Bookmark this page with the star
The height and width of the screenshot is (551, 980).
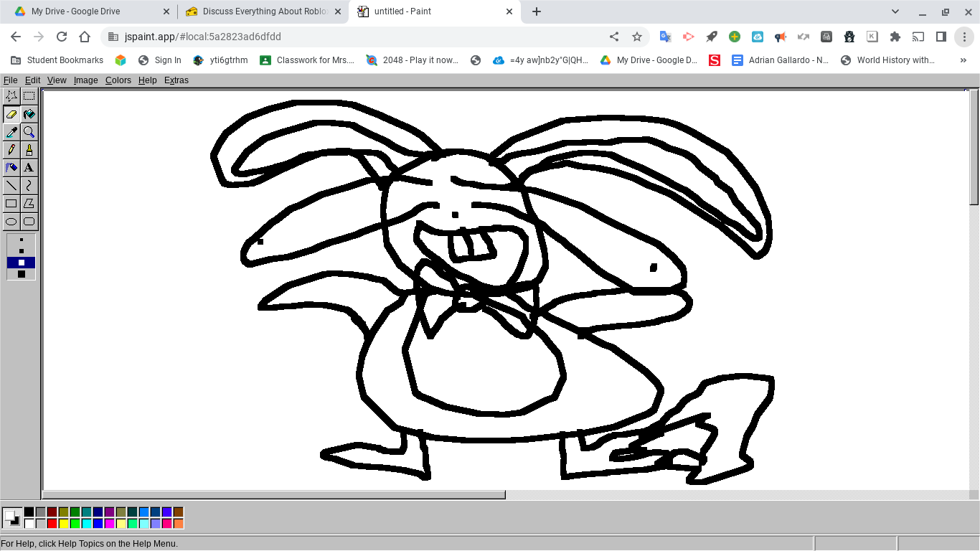pos(637,37)
